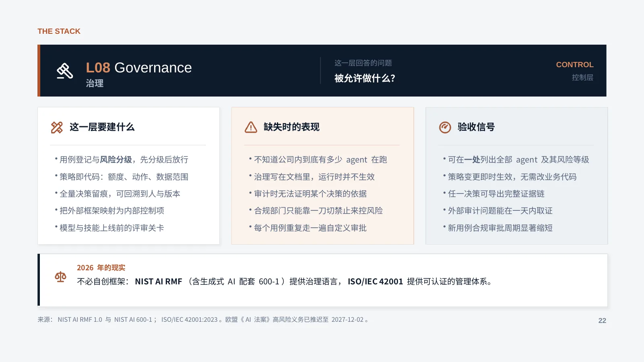The height and width of the screenshot is (362, 644).
Task: Click the 这一层要建什么 card heading
Action: click(102, 127)
